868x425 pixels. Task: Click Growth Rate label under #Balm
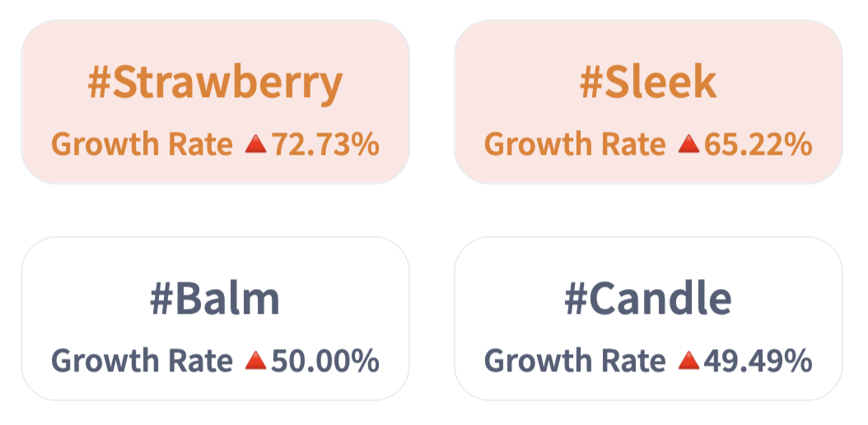click(x=142, y=362)
